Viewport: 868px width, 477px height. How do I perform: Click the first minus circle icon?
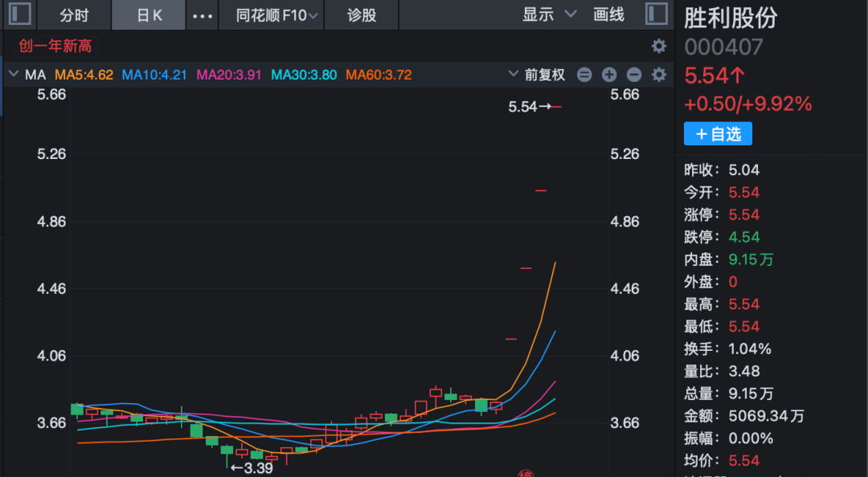[584, 75]
